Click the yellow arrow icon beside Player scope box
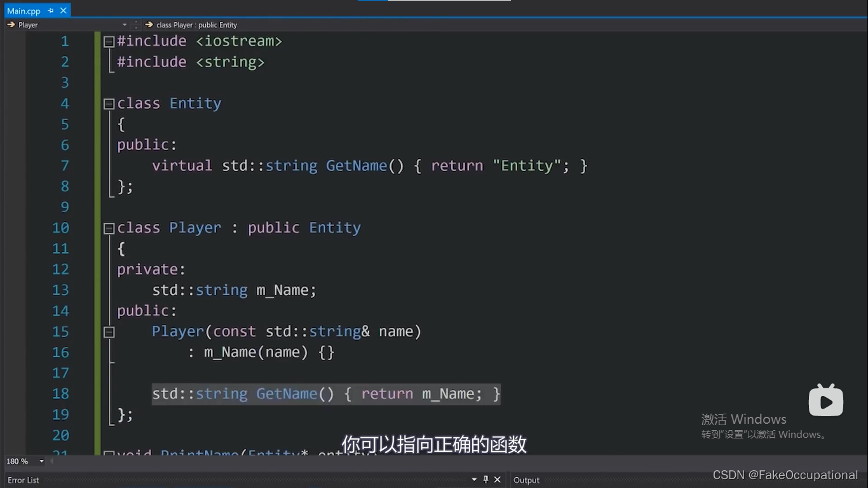Image resolution: width=868 pixels, height=488 pixels. pos(10,25)
